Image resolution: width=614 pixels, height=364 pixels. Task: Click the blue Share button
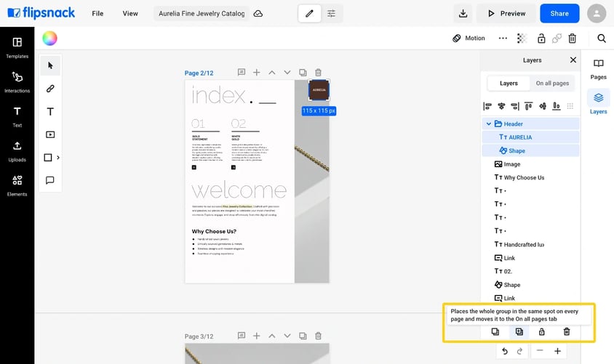(559, 13)
